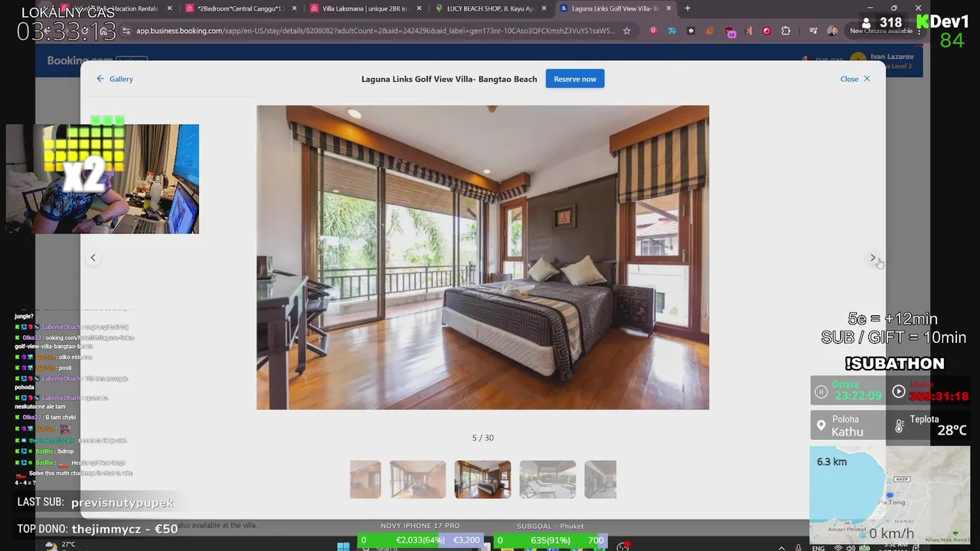The height and width of the screenshot is (551, 980).
Task: Show the previous photo with left arrow
Action: [x=93, y=258]
